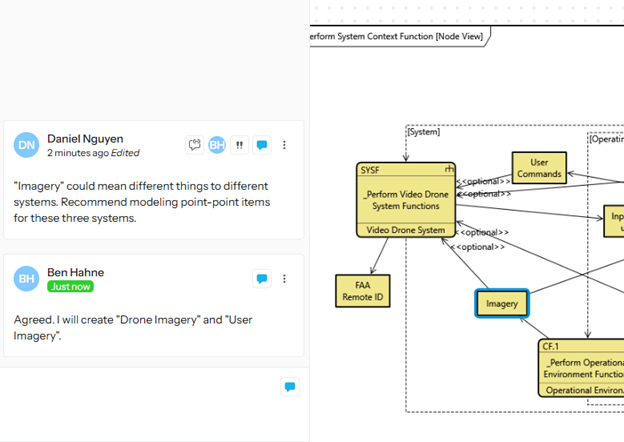
Task: Click the add comment icon below the thread
Action: pos(289,386)
